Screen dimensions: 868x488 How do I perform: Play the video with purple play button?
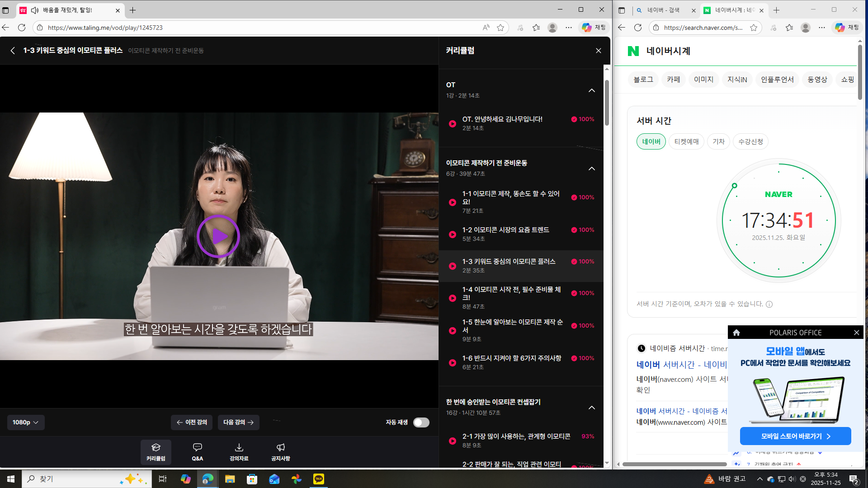coord(218,236)
